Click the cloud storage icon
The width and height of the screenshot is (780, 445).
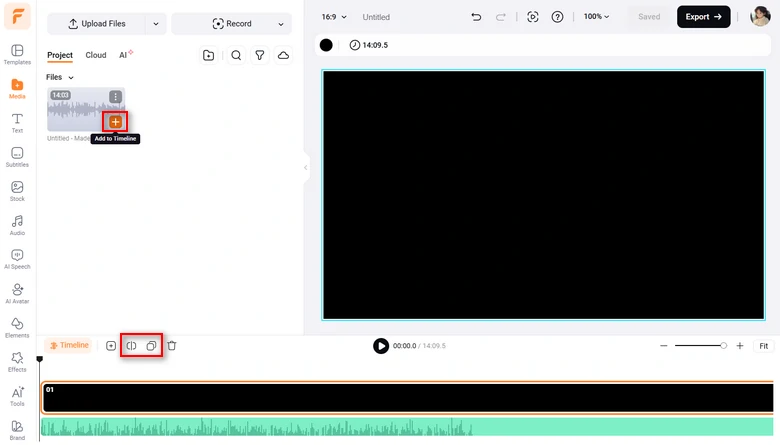(283, 55)
